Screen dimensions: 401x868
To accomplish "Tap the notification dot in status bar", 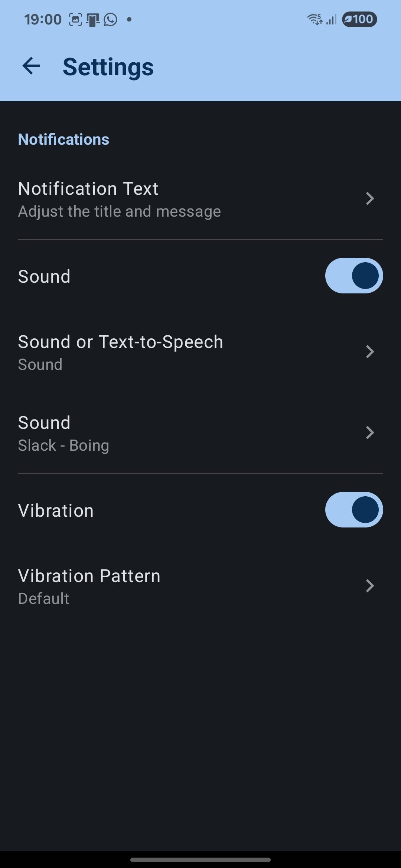I will point(129,20).
